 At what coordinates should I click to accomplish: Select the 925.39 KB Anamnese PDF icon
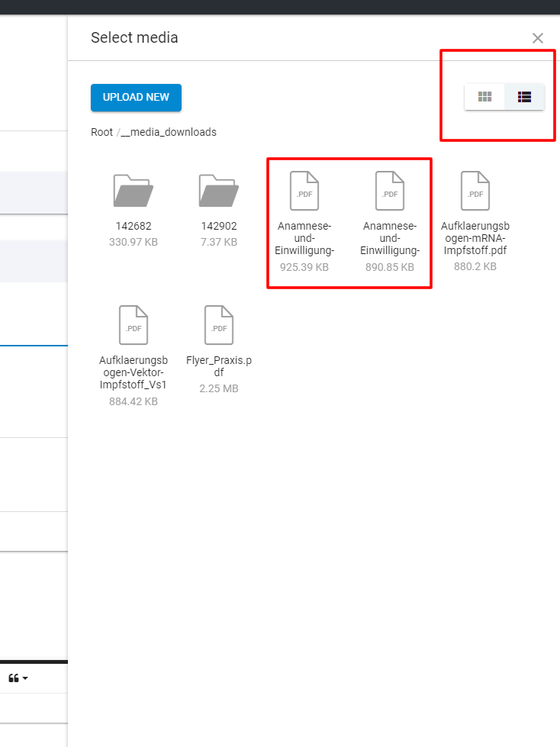pos(304,191)
